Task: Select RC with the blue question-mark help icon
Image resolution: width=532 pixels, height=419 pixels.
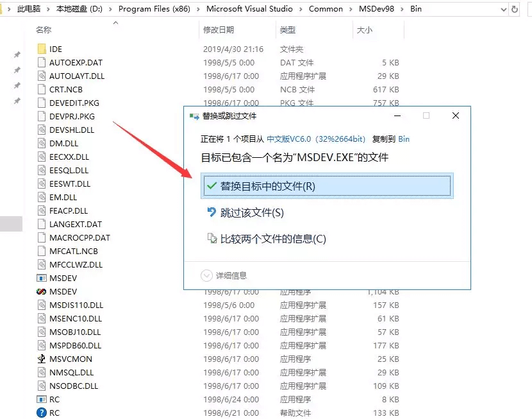Action: tap(42, 413)
